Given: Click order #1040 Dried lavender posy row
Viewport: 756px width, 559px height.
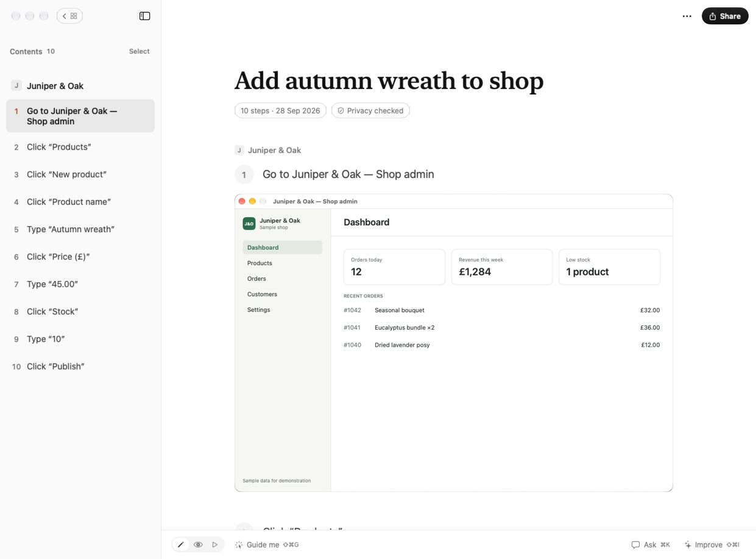Looking at the screenshot, I should tap(501, 345).
